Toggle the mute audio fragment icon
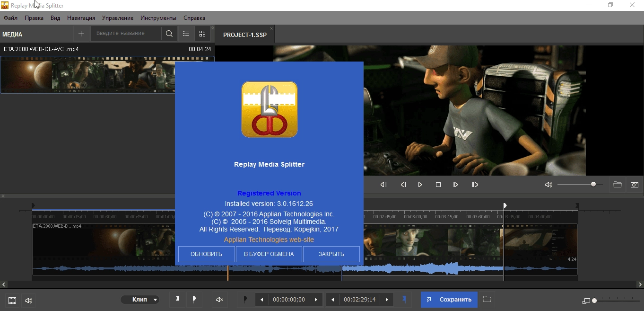 point(219,300)
